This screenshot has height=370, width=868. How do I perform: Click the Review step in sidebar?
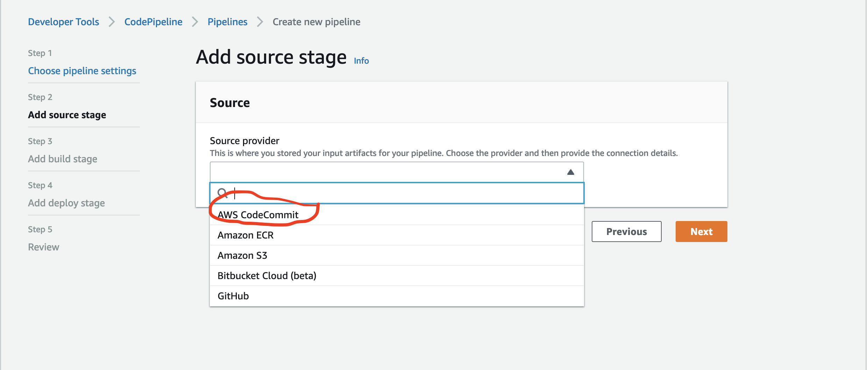[44, 247]
